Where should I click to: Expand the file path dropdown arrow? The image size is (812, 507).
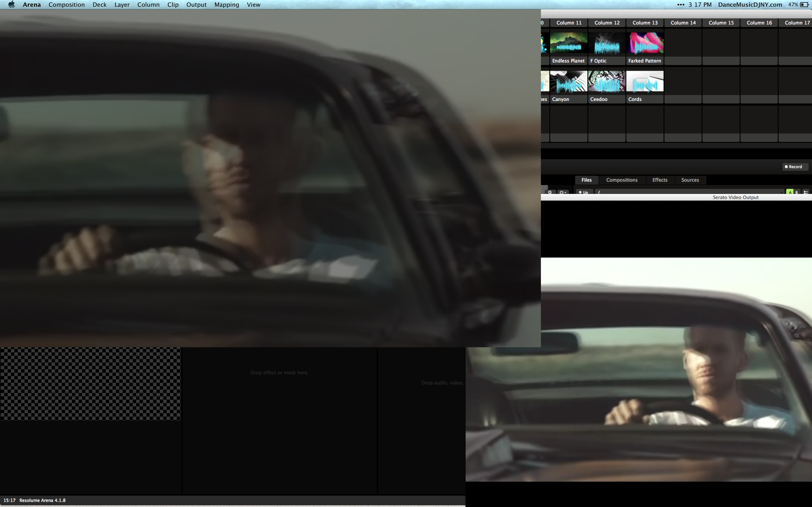(x=782, y=192)
